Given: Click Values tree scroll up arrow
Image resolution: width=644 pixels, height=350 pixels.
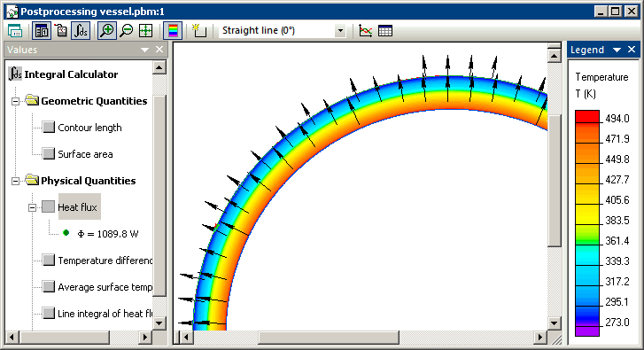Looking at the screenshot, I should pyautogui.click(x=159, y=67).
